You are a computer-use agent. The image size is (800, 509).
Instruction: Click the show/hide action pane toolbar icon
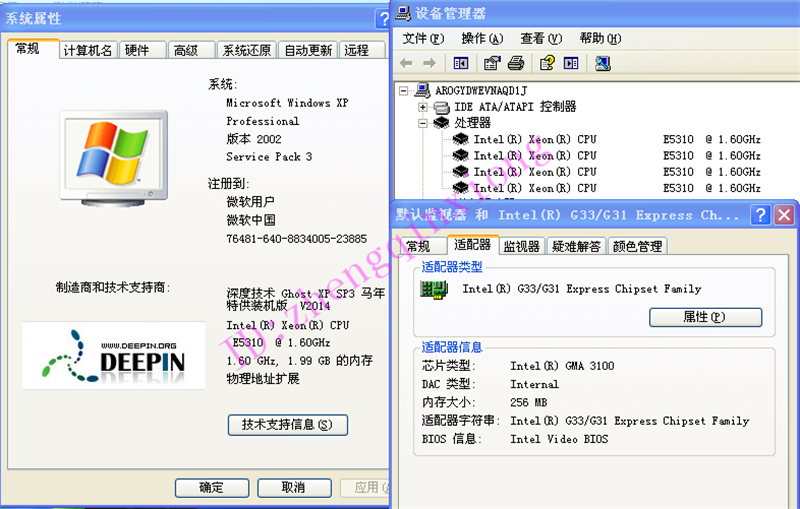tap(571, 63)
